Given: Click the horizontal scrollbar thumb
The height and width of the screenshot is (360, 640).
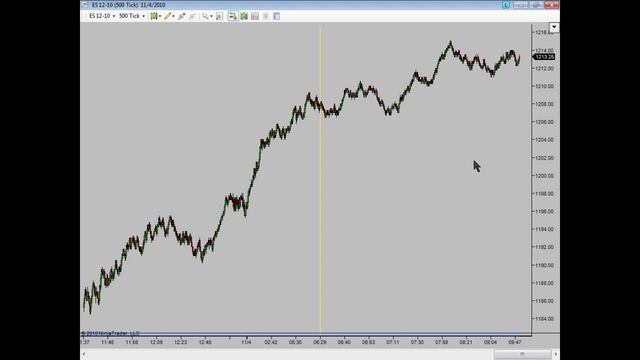Looking at the screenshot, I should click(x=522, y=354).
